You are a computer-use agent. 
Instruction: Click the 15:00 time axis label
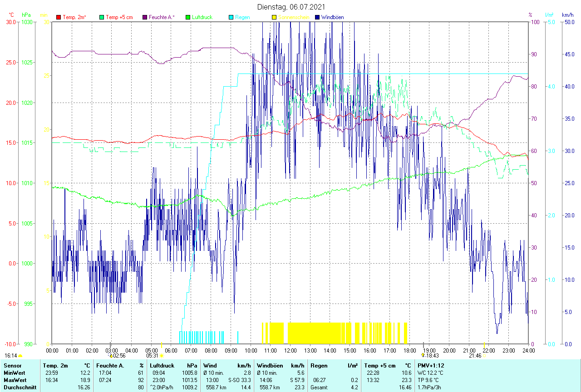pos(350,350)
